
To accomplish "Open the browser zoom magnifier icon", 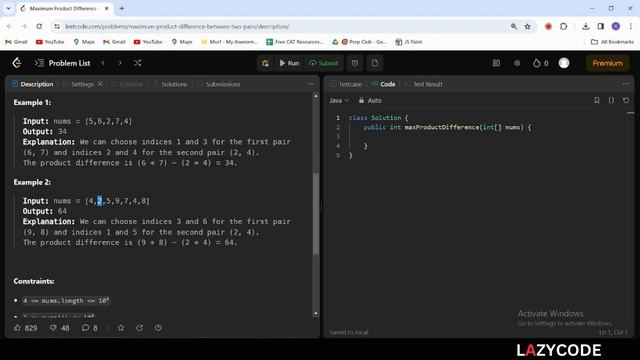I will (x=513, y=27).
